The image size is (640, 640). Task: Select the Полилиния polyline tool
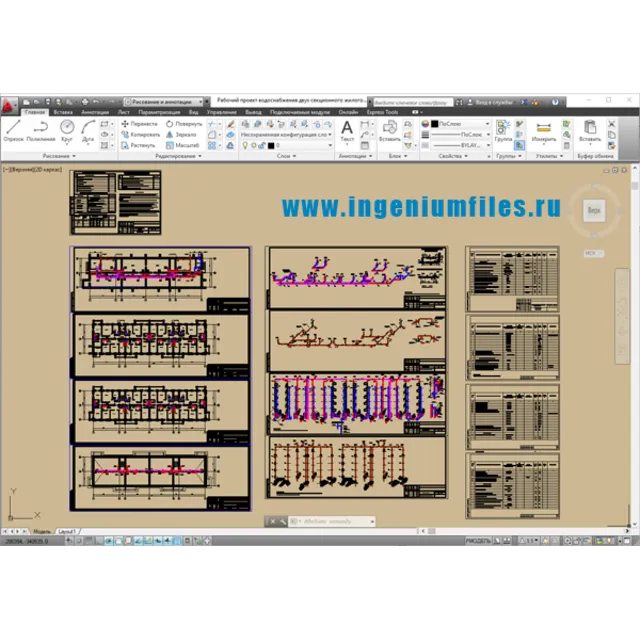pos(40,131)
